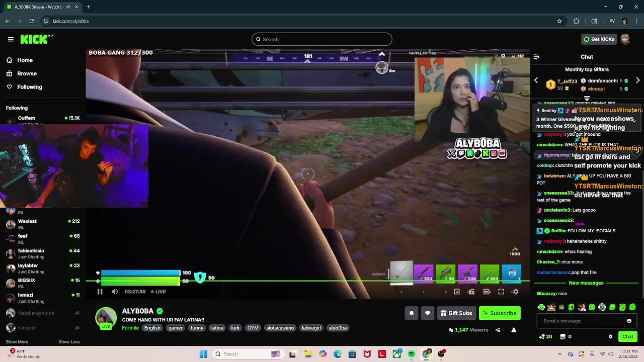Screen dimensions: 644x362
Task: Open the chat settings gear
Action: 610,337
